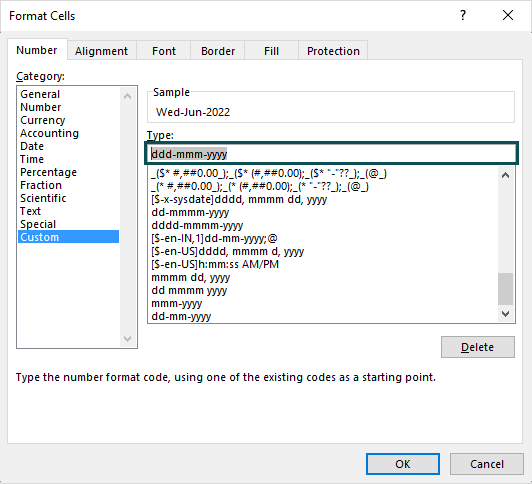532x484 pixels.
Task: Select the Special category
Action: tap(69, 224)
